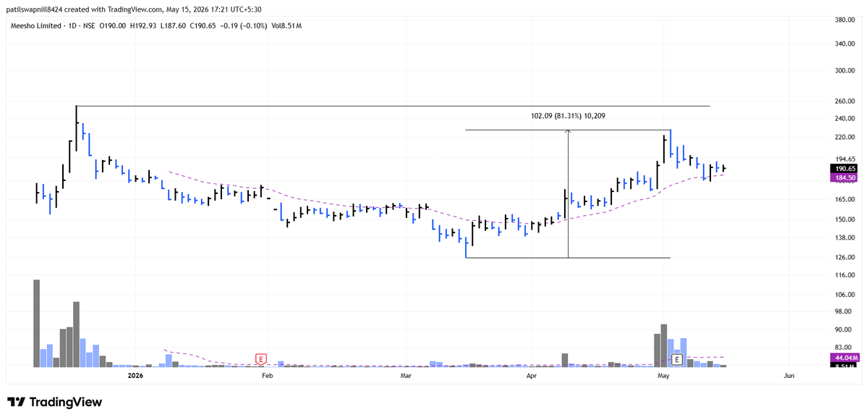Click the Mar label on time axis
This screenshot has height=420, width=868.
coord(406,376)
